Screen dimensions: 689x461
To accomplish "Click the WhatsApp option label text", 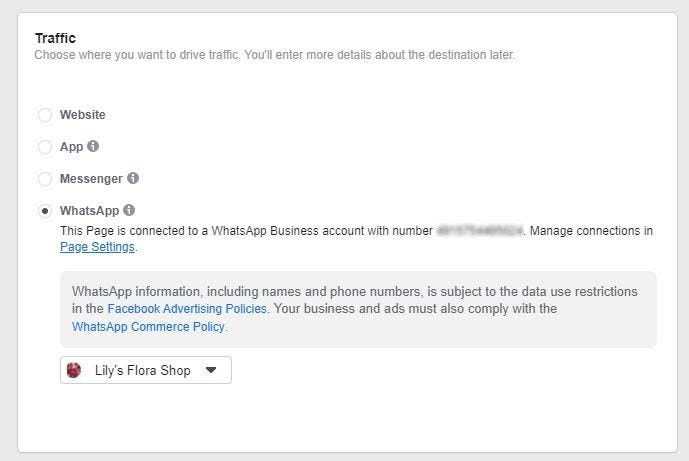I will click(x=89, y=211).
